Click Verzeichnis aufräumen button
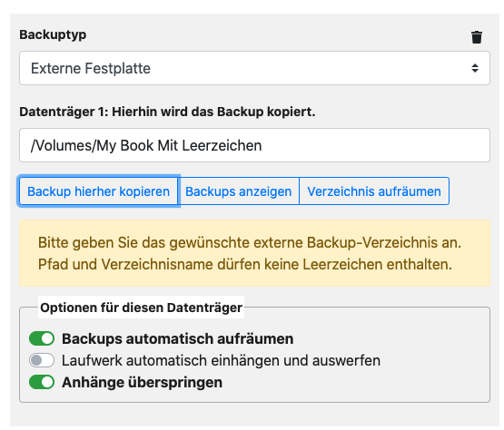Image resolution: width=504 pixels, height=430 pixels. (x=374, y=191)
